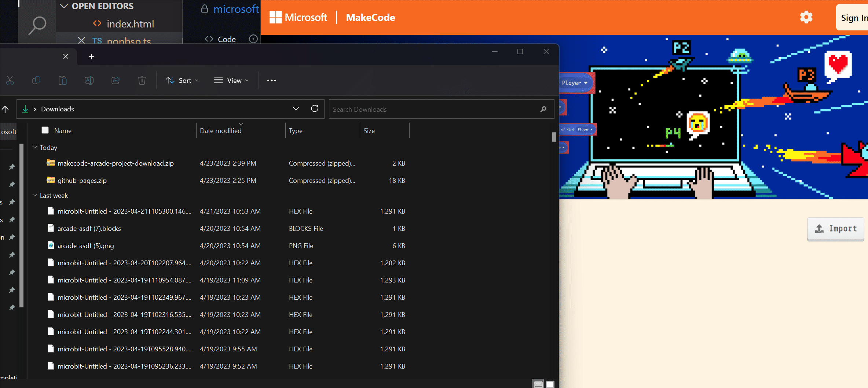Click the file icon of arcade-asdf (5).png
The height and width of the screenshot is (388, 868).
[51, 245]
